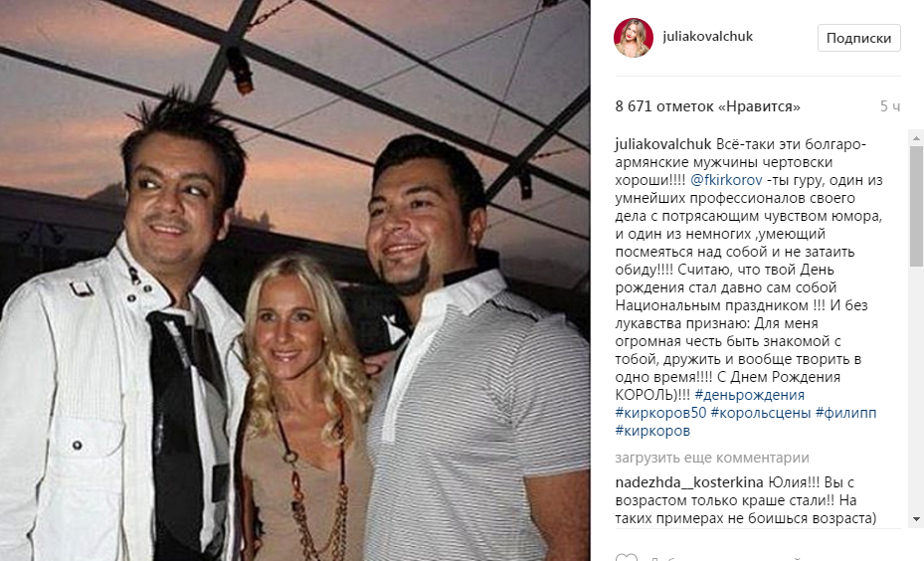Click juliakovalchuk name in caption

pos(663,144)
